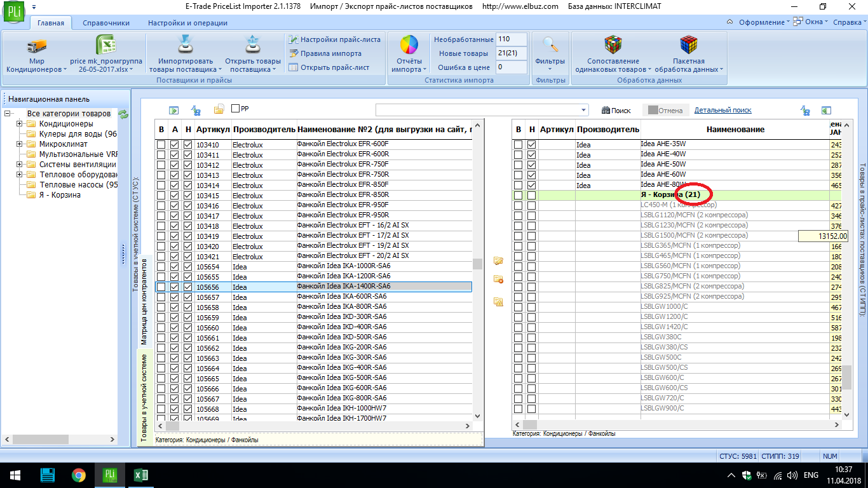The image size is (868, 488).
Task: Click the bottom folder icon between tables
Action: click(498, 302)
